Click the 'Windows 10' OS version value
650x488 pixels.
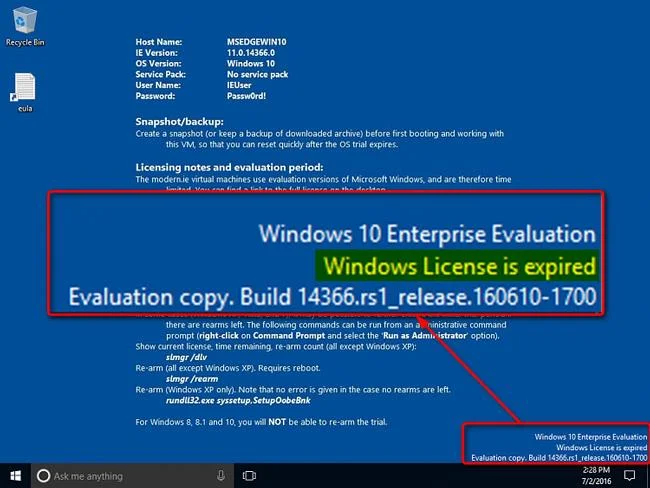tap(251, 63)
